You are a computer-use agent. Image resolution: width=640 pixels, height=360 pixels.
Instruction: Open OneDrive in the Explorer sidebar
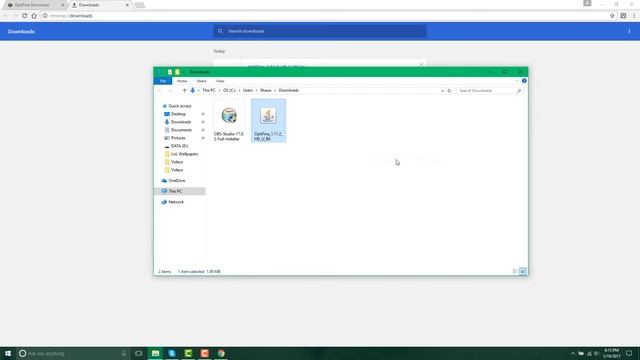[x=177, y=180]
